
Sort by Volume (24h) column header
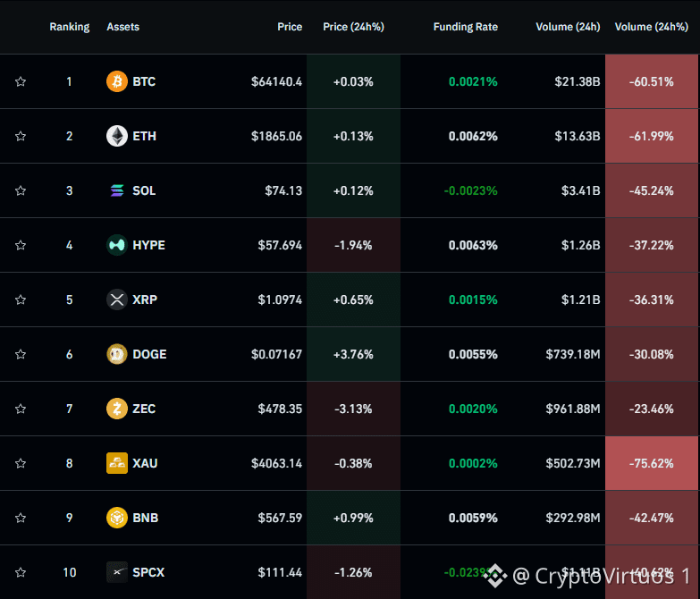568,27
